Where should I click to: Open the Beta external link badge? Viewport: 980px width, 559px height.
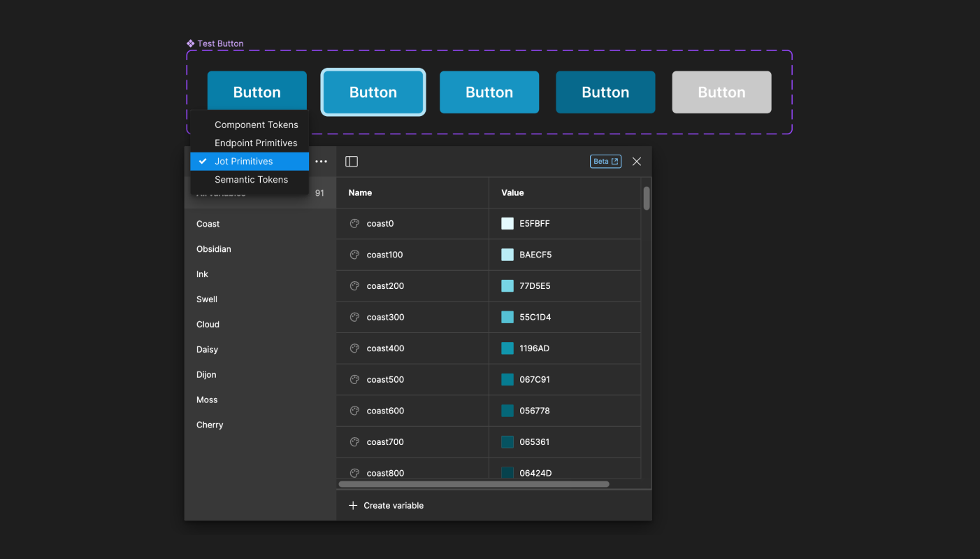pos(605,162)
